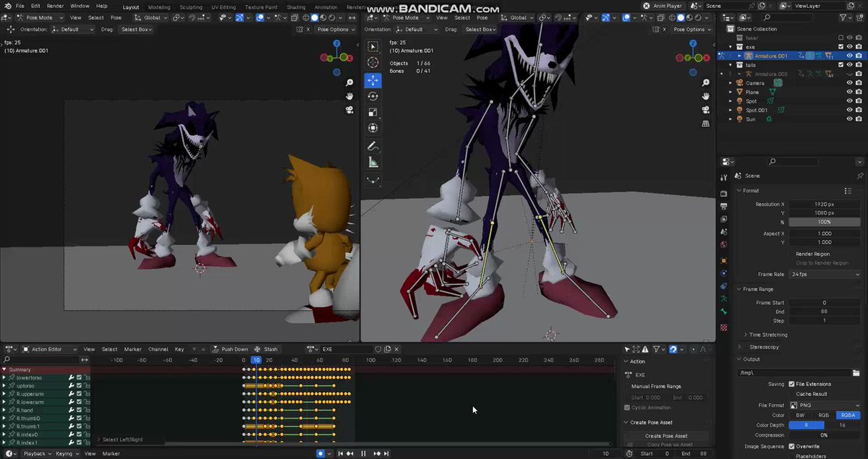868x459 pixels.
Task: Select the Scale tool in the right viewport toolbar
Action: pyautogui.click(x=373, y=112)
